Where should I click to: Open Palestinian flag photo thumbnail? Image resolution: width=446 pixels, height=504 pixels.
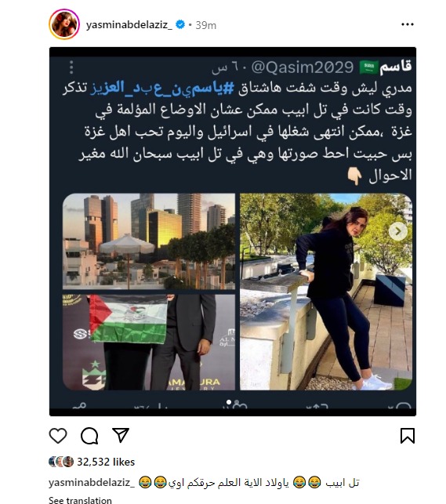(149, 343)
